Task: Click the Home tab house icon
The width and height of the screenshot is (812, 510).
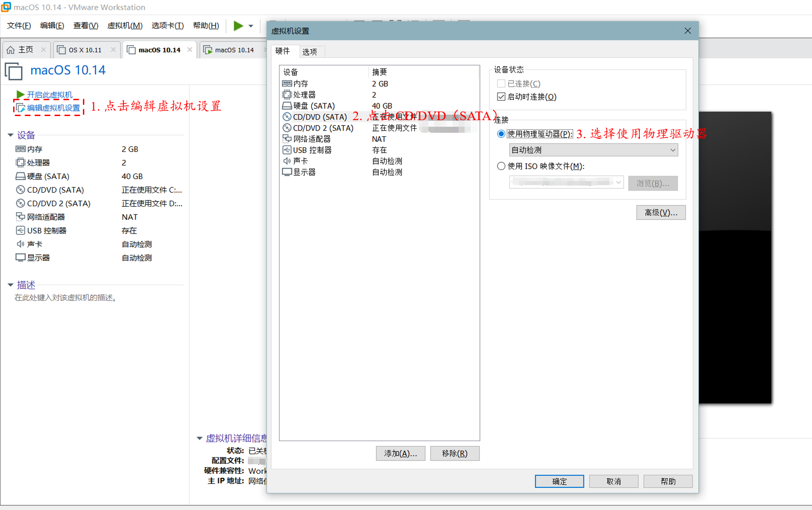Action: [x=11, y=50]
